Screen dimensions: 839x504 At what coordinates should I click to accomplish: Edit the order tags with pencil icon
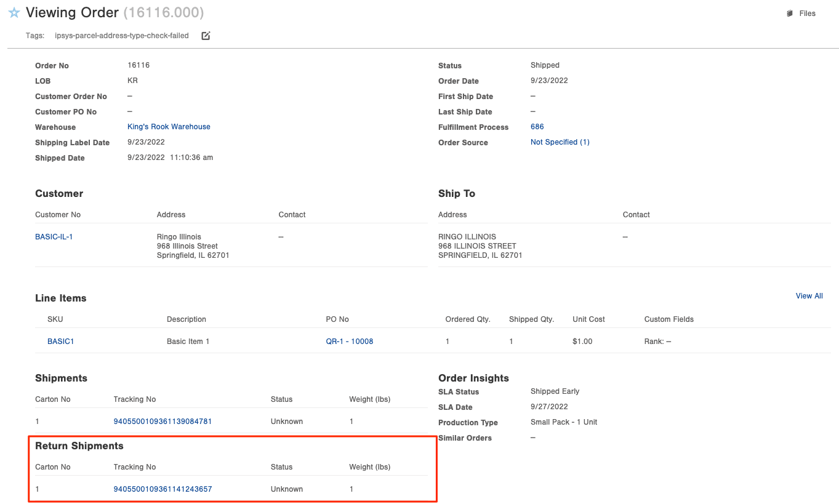[x=206, y=36]
